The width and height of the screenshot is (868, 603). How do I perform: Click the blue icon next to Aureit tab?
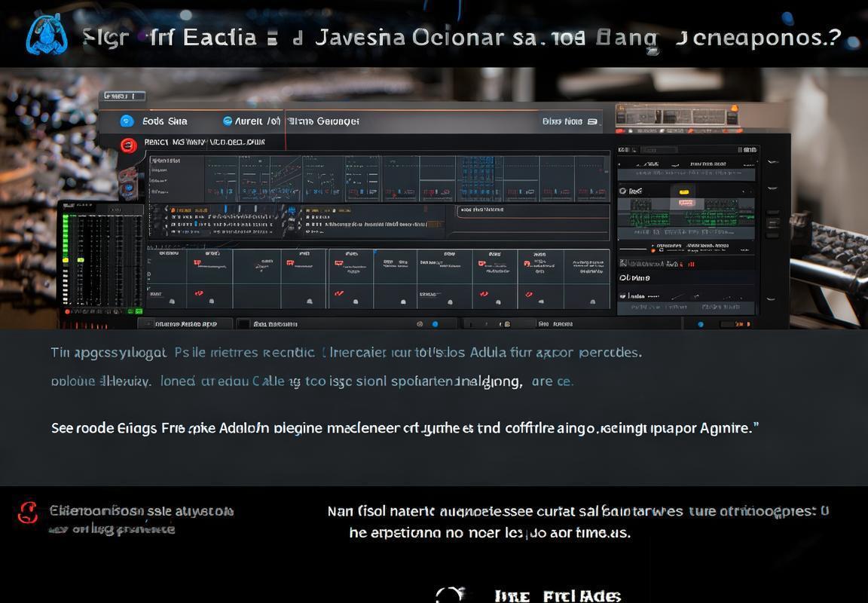228,121
